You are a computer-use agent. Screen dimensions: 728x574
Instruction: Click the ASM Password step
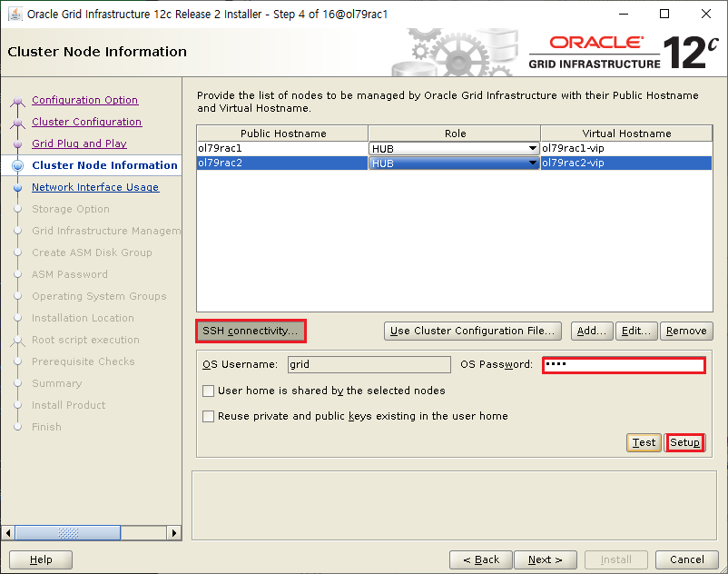pyautogui.click(x=70, y=274)
